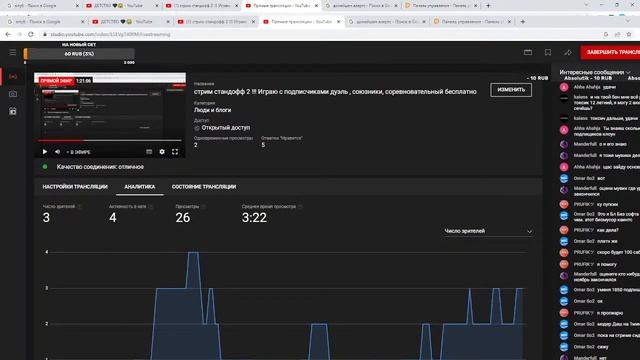Click the browser back arrow

(x=8, y=35)
